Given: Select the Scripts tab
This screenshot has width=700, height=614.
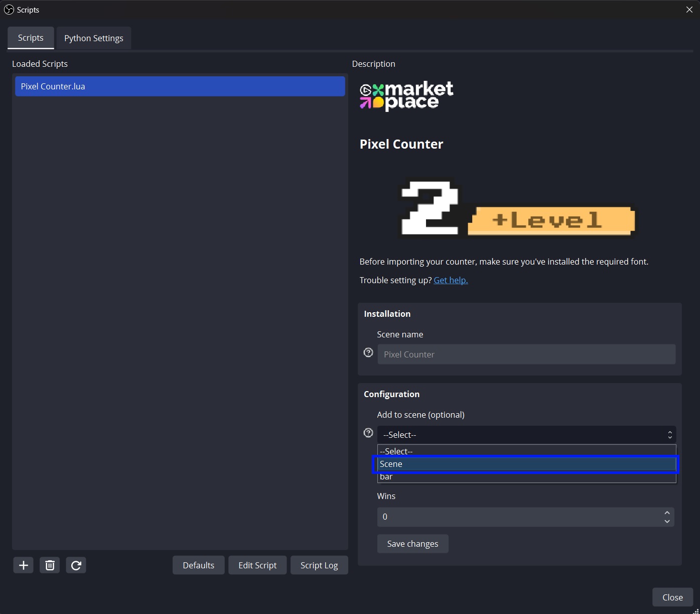Looking at the screenshot, I should coord(31,38).
